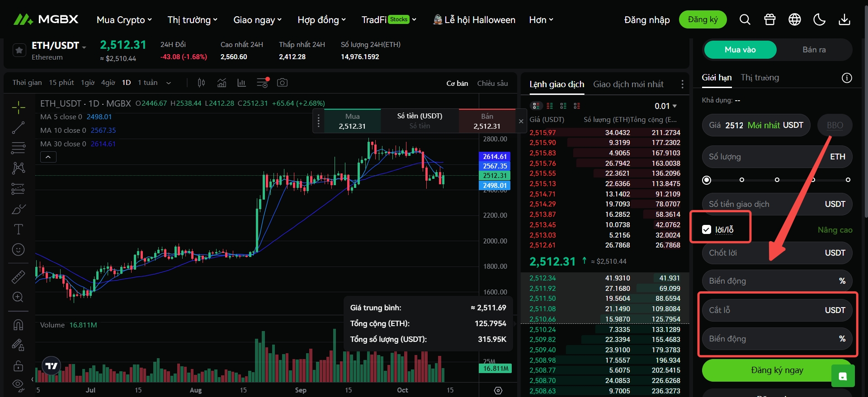Open the globe language selector
The height and width of the screenshot is (397, 868).
(794, 19)
